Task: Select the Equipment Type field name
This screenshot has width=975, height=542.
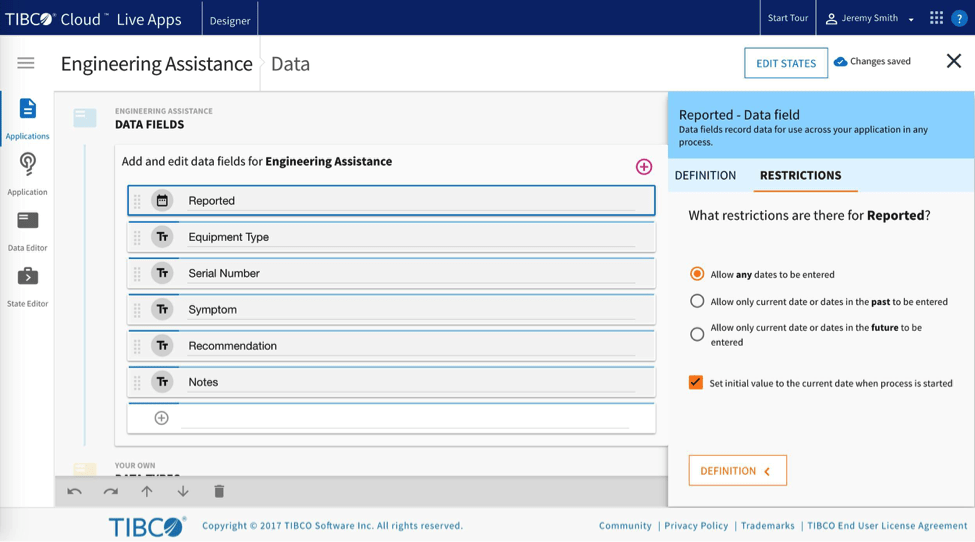Action: coord(228,237)
